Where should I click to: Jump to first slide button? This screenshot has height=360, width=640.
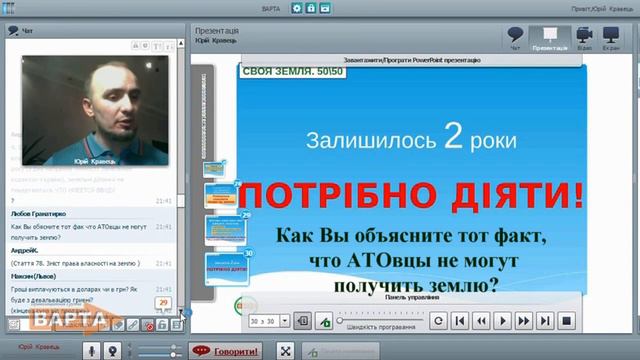click(x=460, y=321)
